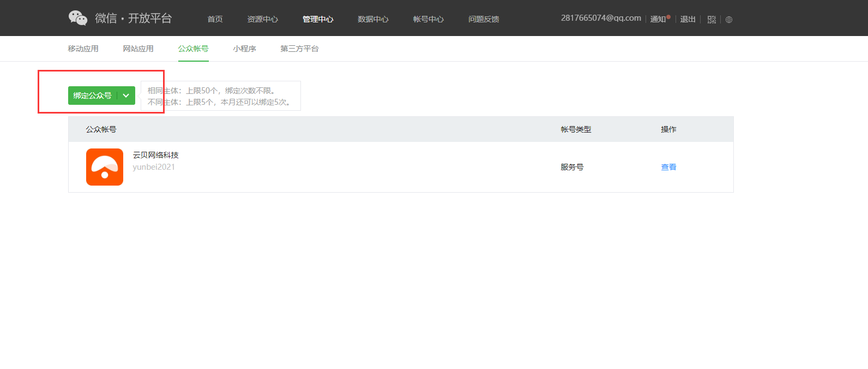Open the 帐号中心 menu
Screen dimensions: 868x369
click(x=428, y=19)
